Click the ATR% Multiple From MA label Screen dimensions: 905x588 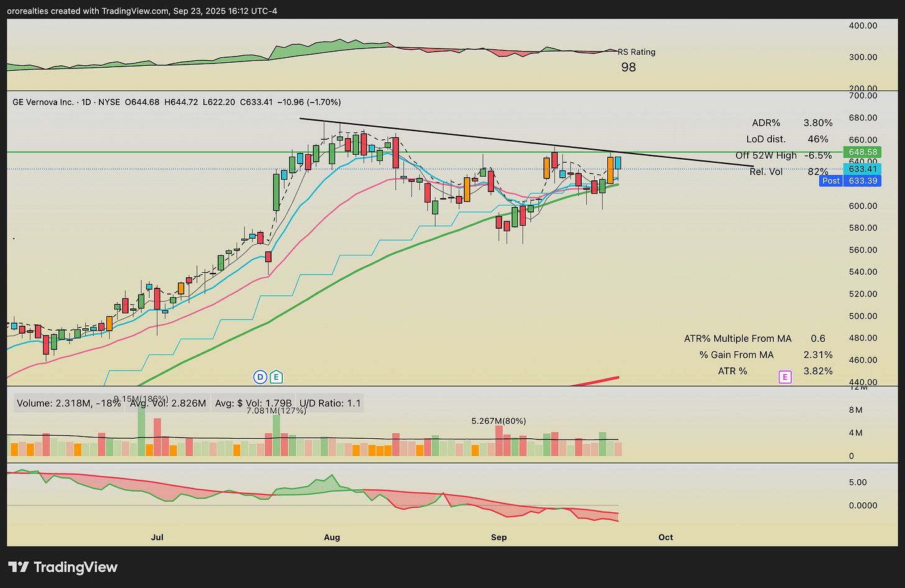tap(738, 339)
